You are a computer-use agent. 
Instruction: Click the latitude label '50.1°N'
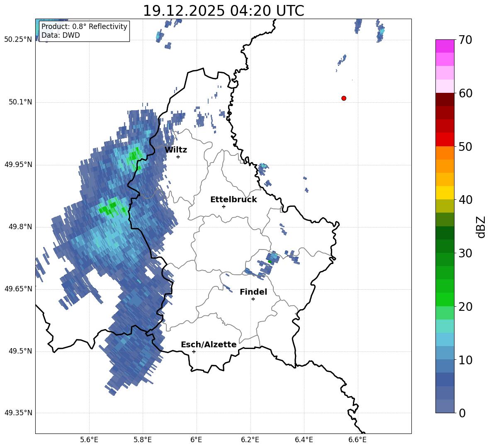pyautogui.click(x=20, y=102)
